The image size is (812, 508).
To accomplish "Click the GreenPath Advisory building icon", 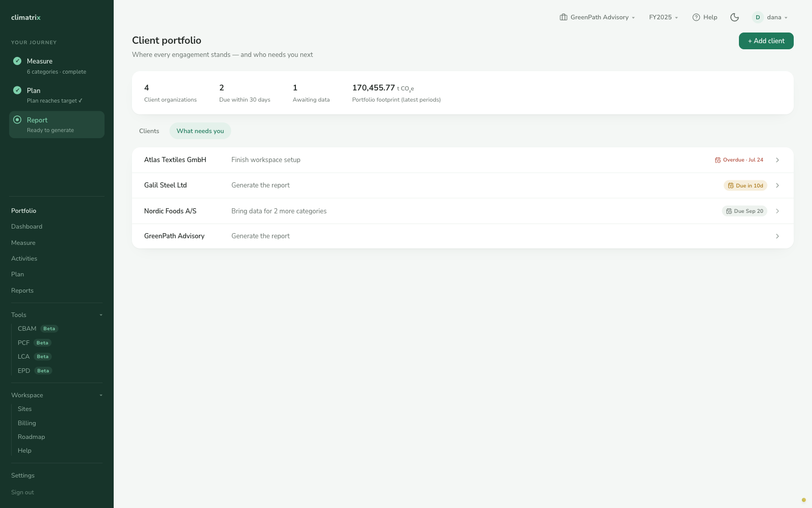I will click(x=563, y=17).
